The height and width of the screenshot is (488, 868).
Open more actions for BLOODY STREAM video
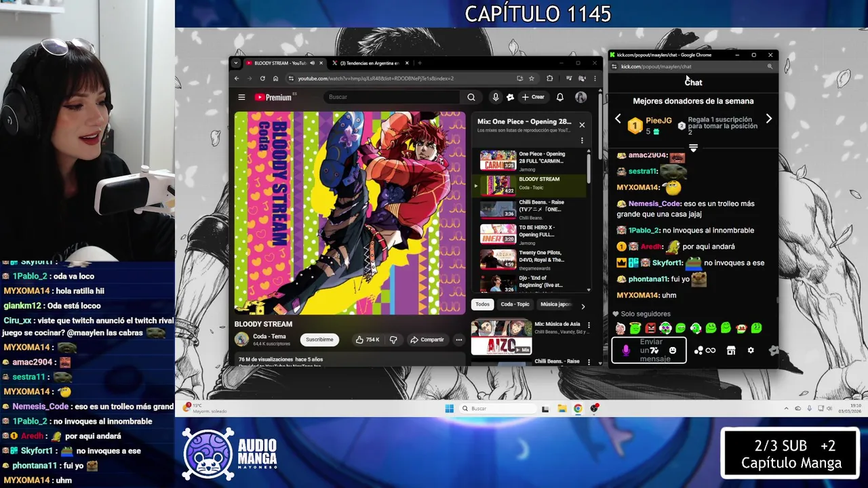(x=459, y=340)
